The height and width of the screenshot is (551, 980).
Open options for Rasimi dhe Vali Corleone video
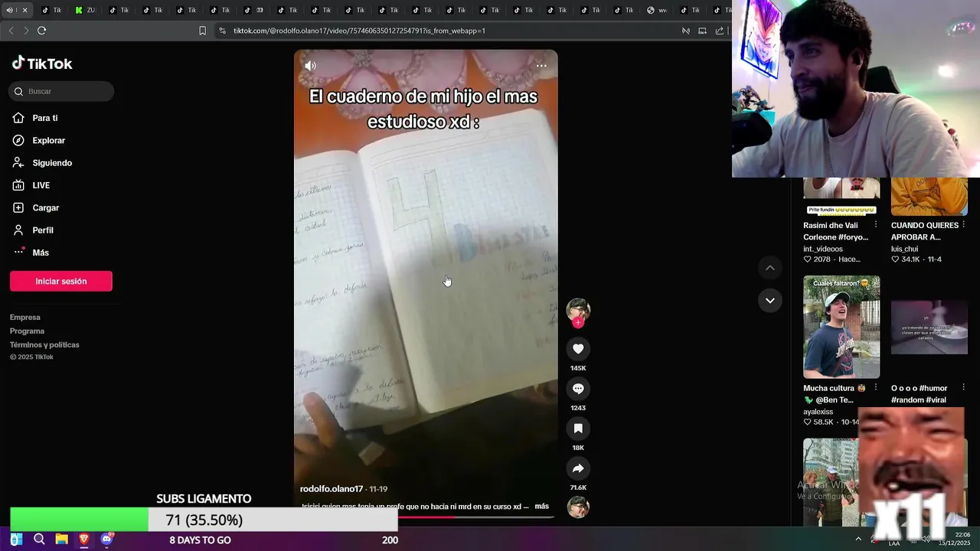876,225
